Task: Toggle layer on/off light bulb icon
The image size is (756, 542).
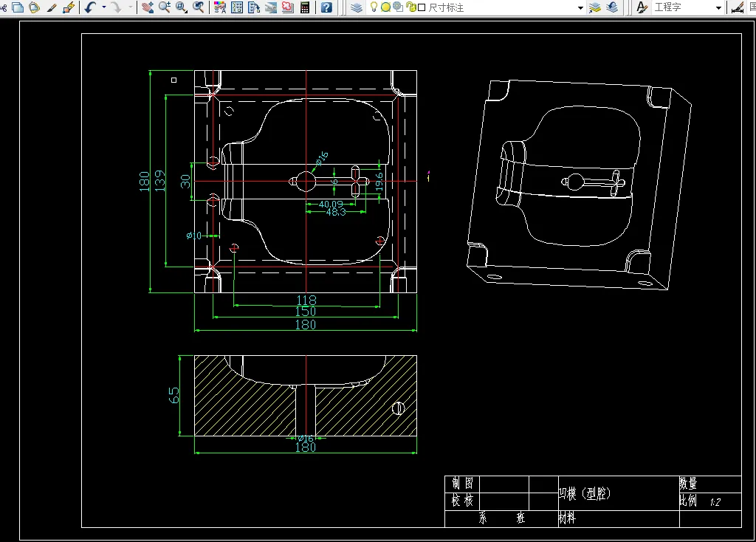Action: point(374,7)
